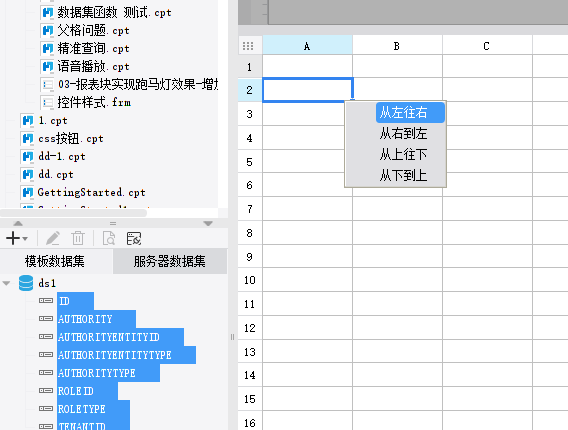
Task: Open dd-1.cpt file
Action: [x=62, y=156]
